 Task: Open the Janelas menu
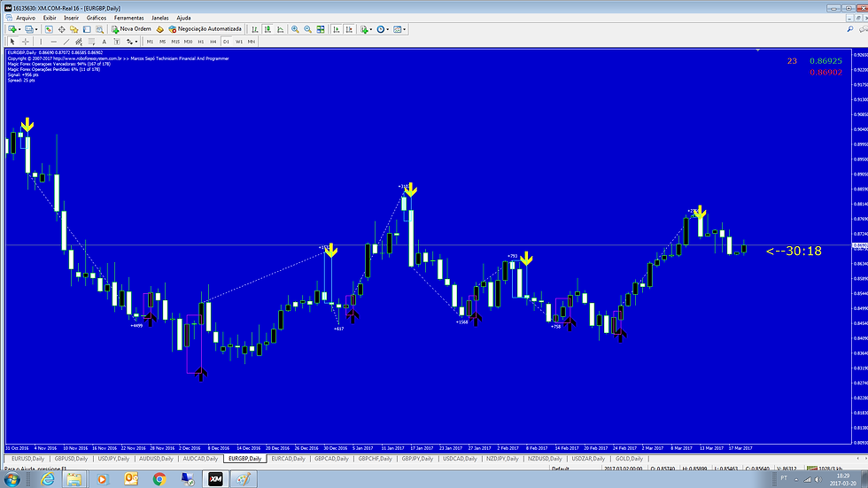click(x=160, y=18)
